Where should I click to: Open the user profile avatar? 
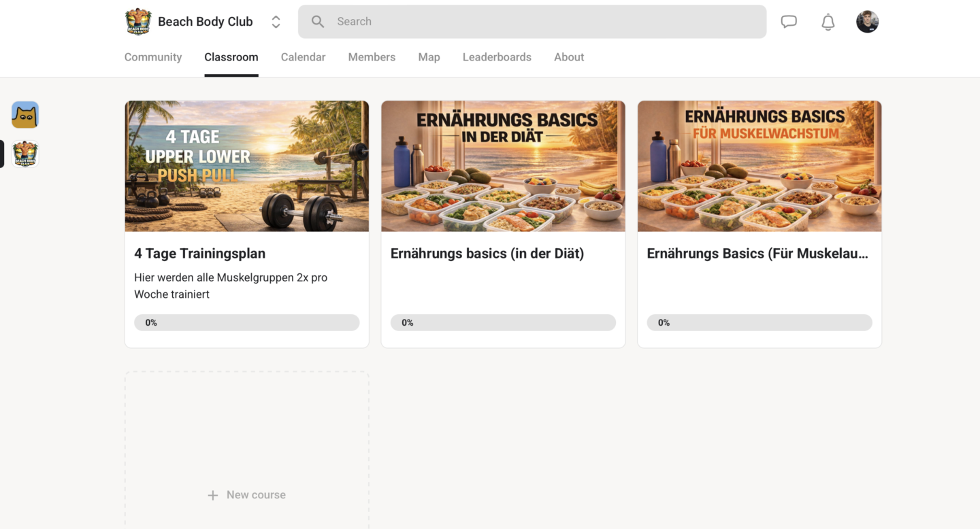867,22
